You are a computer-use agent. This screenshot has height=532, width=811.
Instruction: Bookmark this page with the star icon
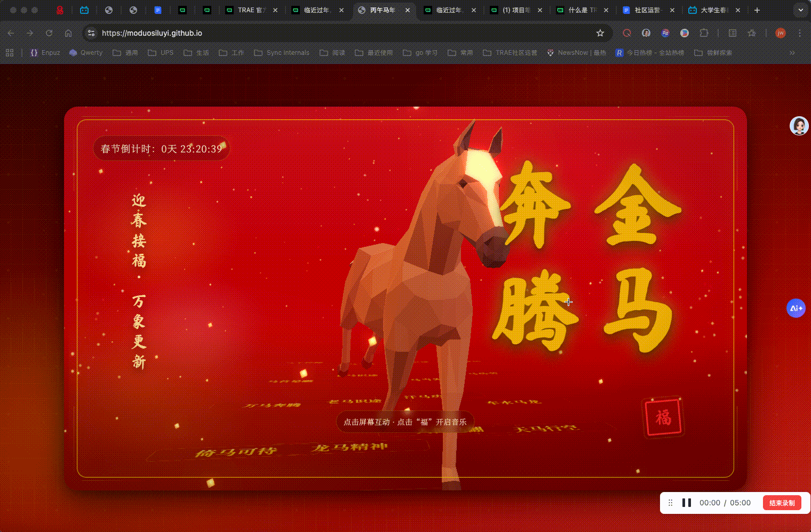pyautogui.click(x=600, y=33)
